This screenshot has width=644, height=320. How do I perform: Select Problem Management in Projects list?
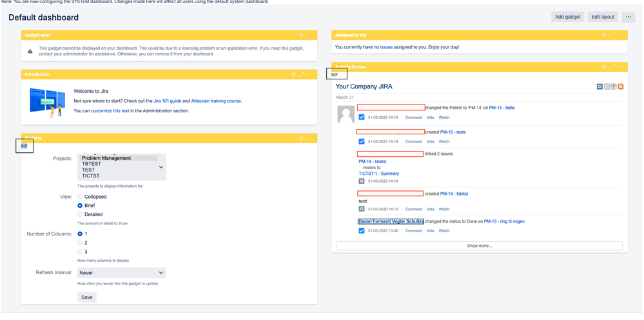coord(119,157)
